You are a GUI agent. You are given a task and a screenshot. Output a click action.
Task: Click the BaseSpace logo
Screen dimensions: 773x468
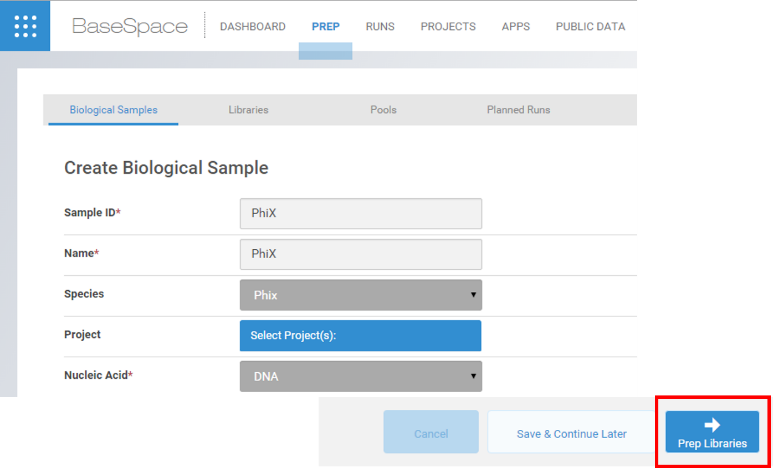tap(129, 27)
